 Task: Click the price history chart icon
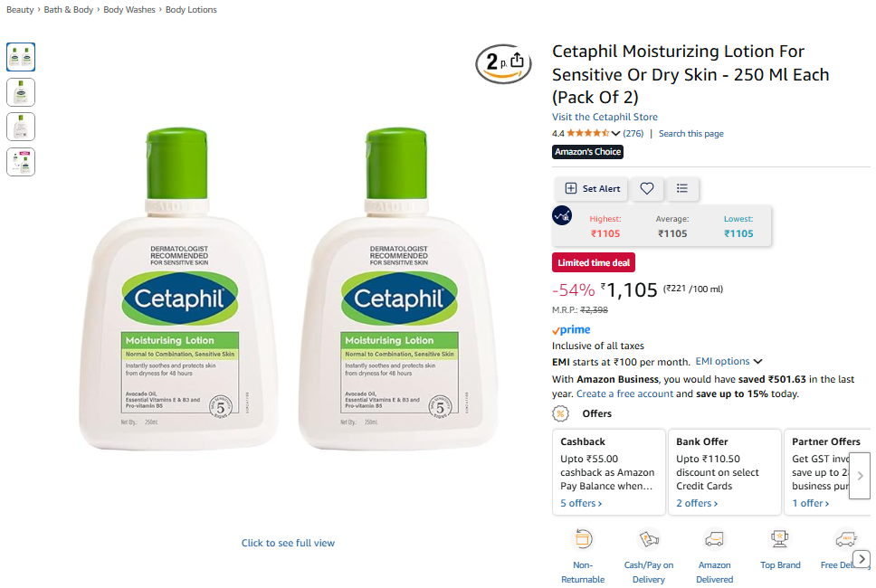[x=562, y=215]
